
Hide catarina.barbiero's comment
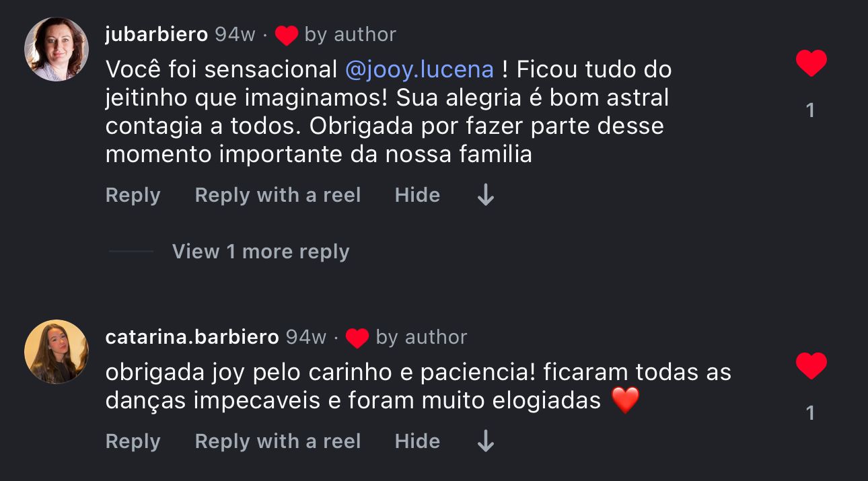pos(417,441)
